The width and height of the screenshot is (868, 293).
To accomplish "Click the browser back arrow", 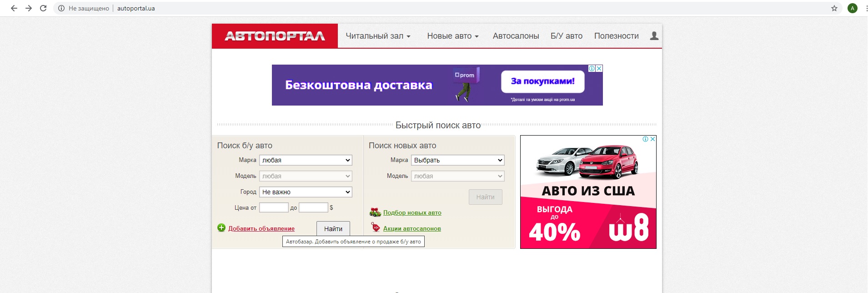I will pyautogui.click(x=14, y=8).
